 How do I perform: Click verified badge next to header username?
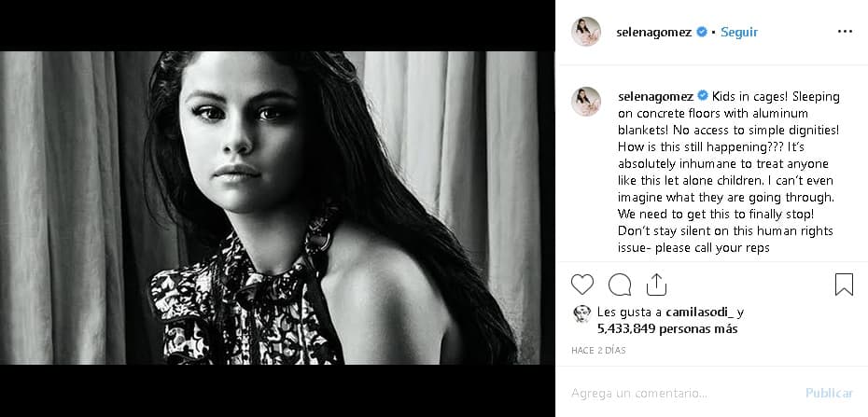pyautogui.click(x=701, y=32)
